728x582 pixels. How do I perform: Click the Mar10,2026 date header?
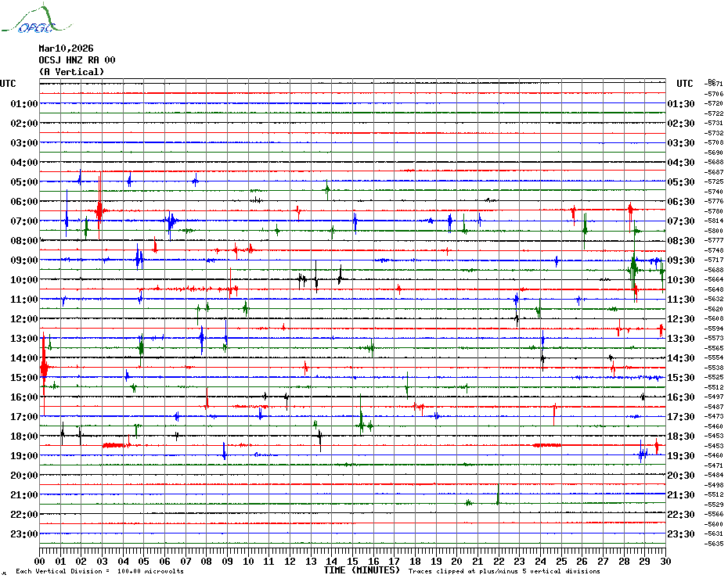click(x=65, y=48)
